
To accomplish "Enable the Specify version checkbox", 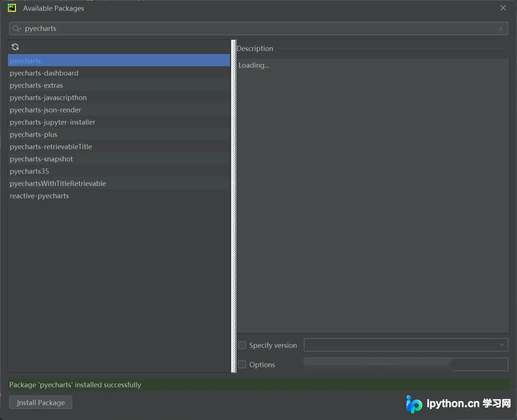I will click(242, 345).
